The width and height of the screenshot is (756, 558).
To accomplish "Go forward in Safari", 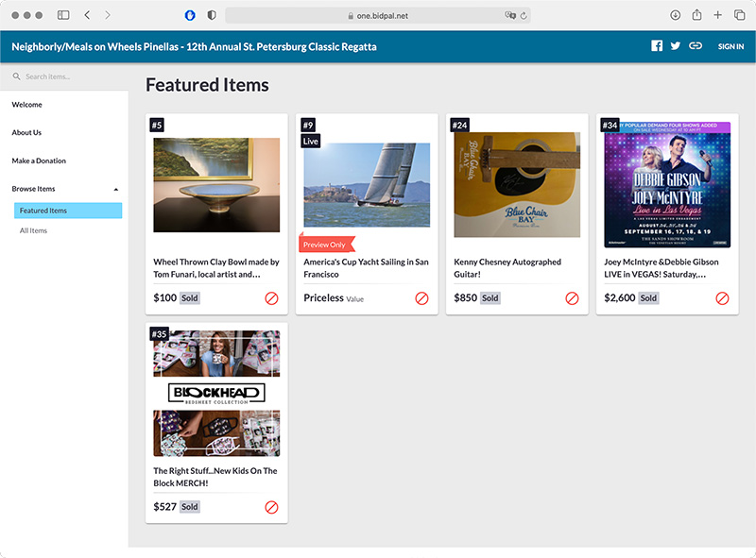I will 108,15.
